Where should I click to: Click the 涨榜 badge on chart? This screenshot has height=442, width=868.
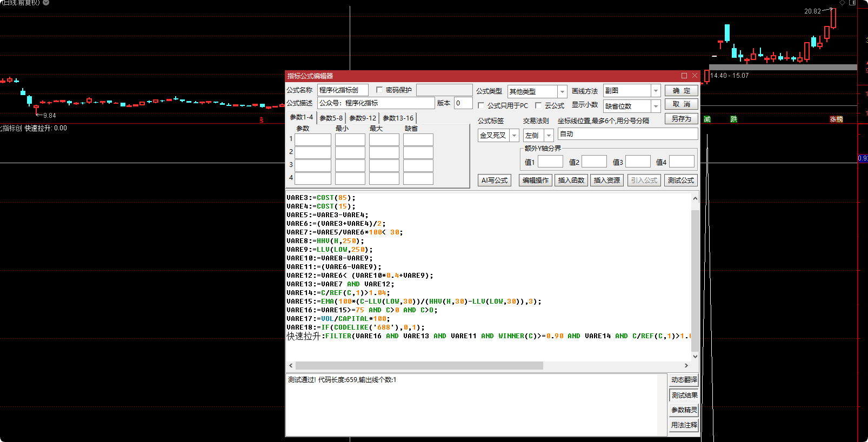pyautogui.click(x=836, y=119)
